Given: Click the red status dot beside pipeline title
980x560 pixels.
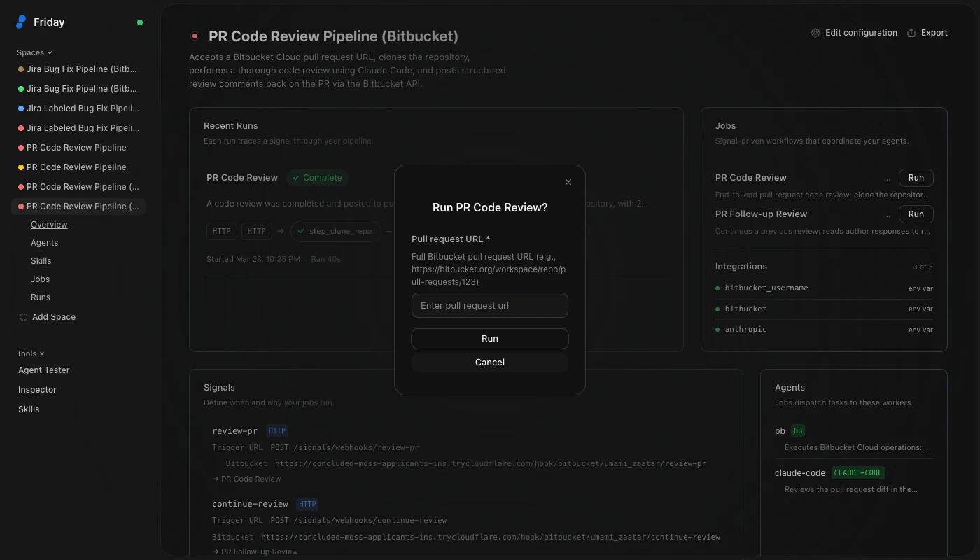Looking at the screenshot, I should [x=195, y=36].
